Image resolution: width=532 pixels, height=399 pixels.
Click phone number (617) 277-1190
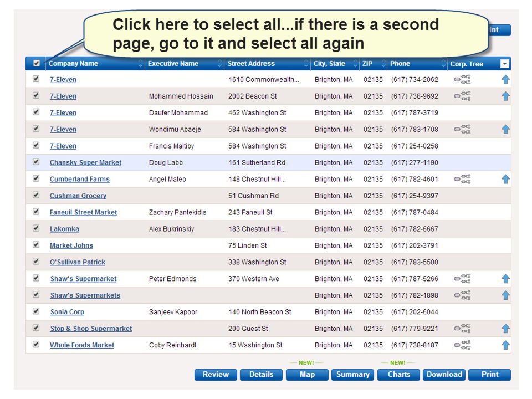[x=415, y=162]
